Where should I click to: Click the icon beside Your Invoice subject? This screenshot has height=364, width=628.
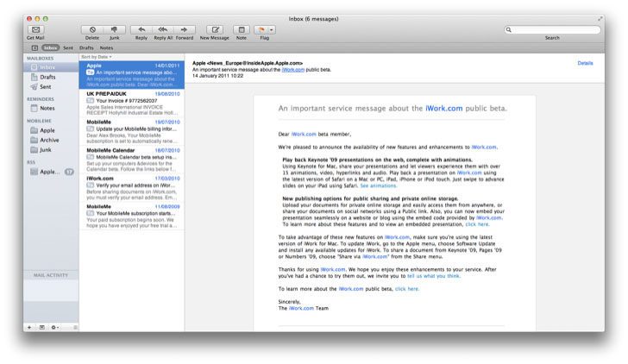90,101
